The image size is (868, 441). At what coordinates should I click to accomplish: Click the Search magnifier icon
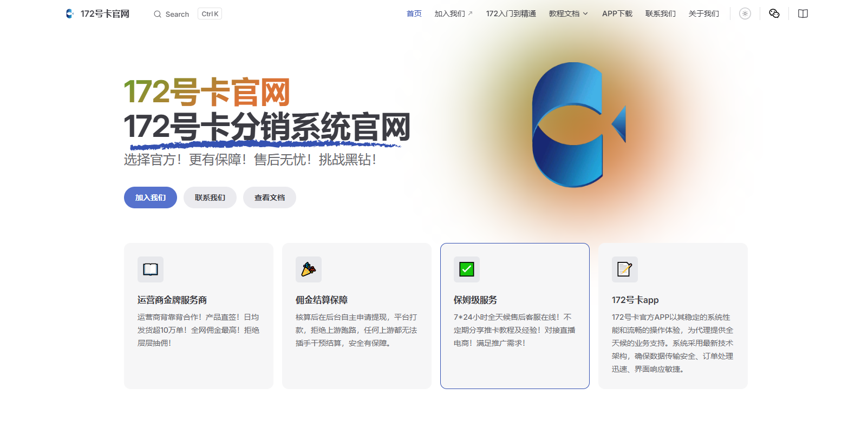tap(158, 14)
